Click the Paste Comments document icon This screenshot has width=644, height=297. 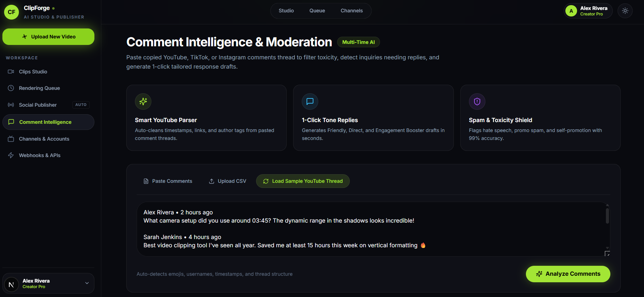point(146,181)
